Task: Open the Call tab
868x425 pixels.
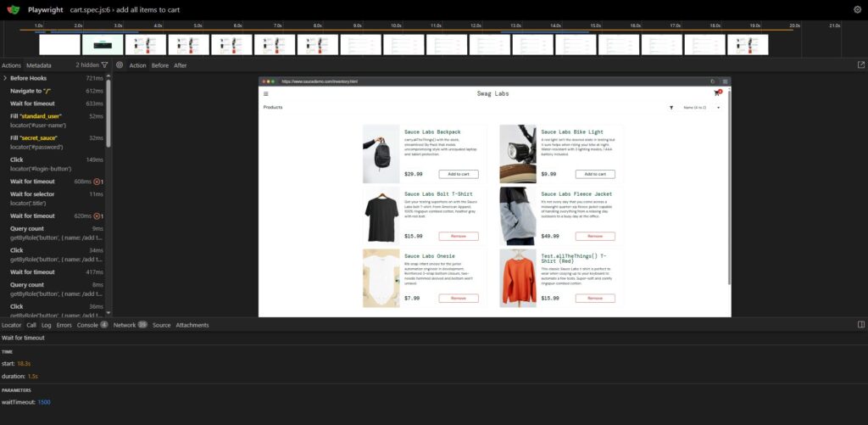Action: pyautogui.click(x=31, y=325)
